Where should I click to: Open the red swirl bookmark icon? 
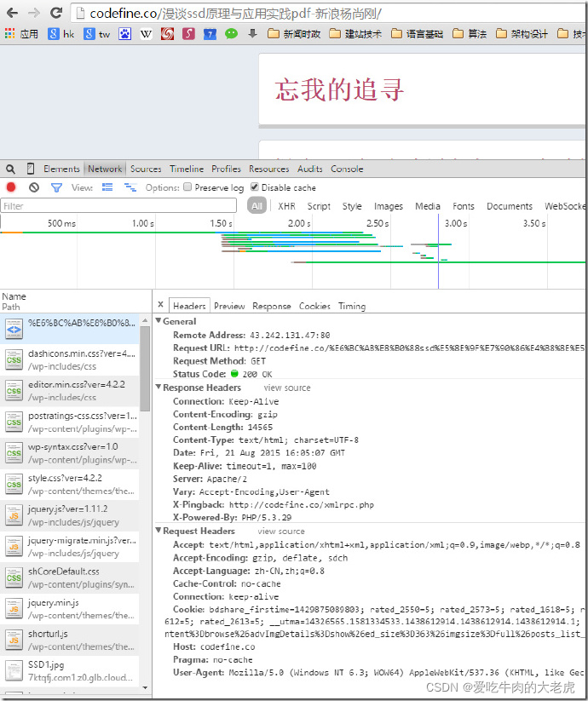pyautogui.click(x=167, y=33)
